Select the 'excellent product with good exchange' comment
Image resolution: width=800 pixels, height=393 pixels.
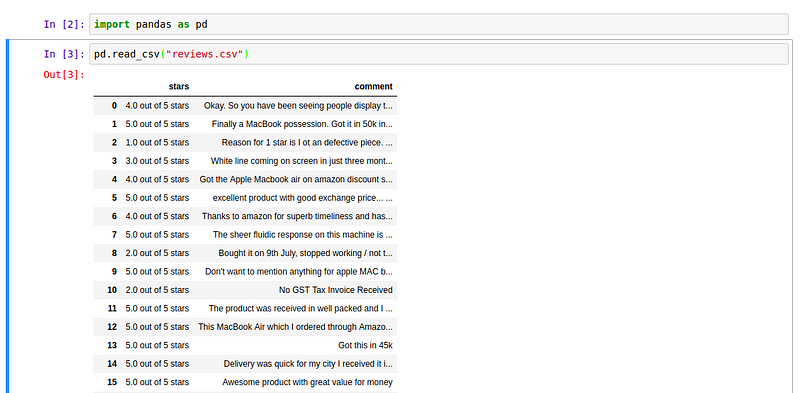303,198
